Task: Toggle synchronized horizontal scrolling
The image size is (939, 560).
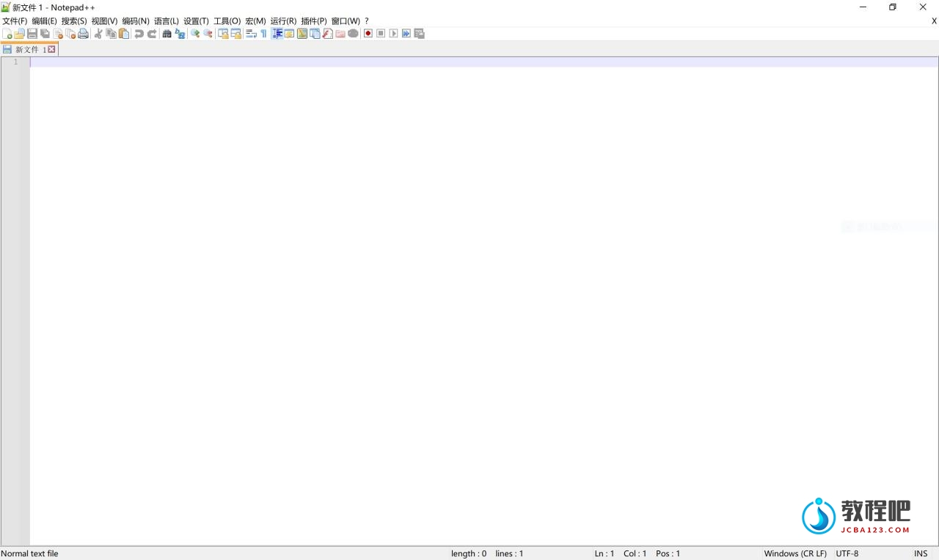Action: coord(235,34)
